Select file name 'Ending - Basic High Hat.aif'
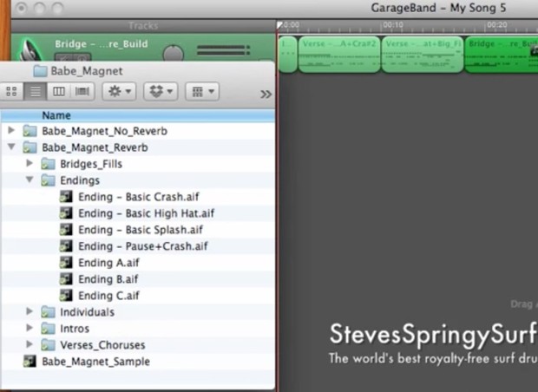The image size is (538, 392). [146, 213]
